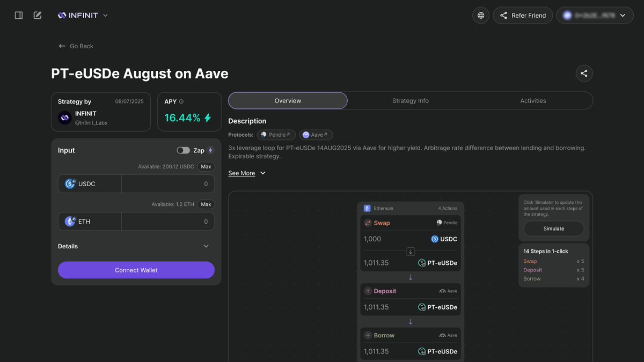The image size is (644, 362).
Task: Click the Swap step icon
Action: [x=368, y=223]
